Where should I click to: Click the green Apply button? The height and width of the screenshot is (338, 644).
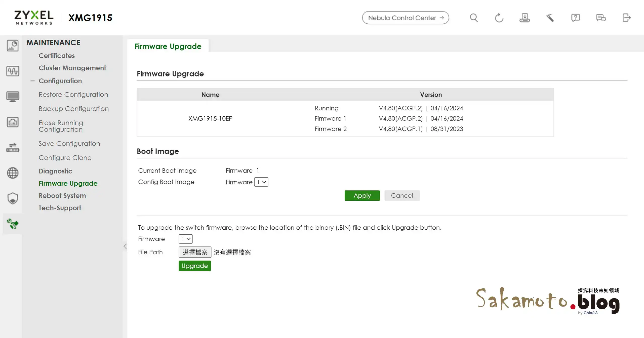pyautogui.click(x=362, y=196)
